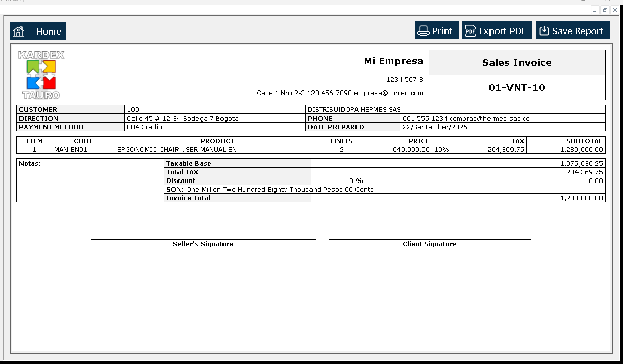
Task: Click company name Mi Empresa
Action: point(393,61)
